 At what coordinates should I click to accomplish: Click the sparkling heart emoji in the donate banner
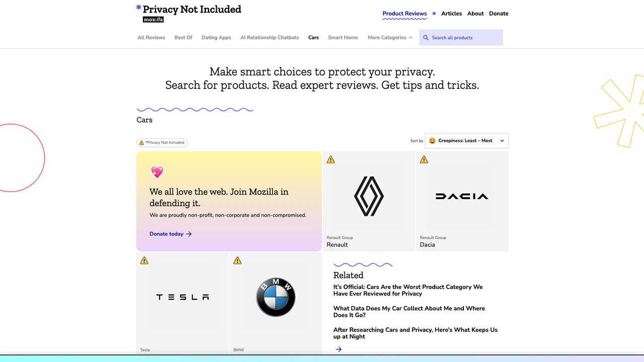tap(157, 172)
